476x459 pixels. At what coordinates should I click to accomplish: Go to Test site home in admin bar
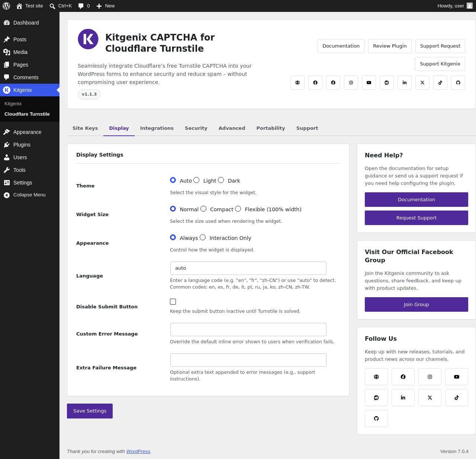coord(30,6)
